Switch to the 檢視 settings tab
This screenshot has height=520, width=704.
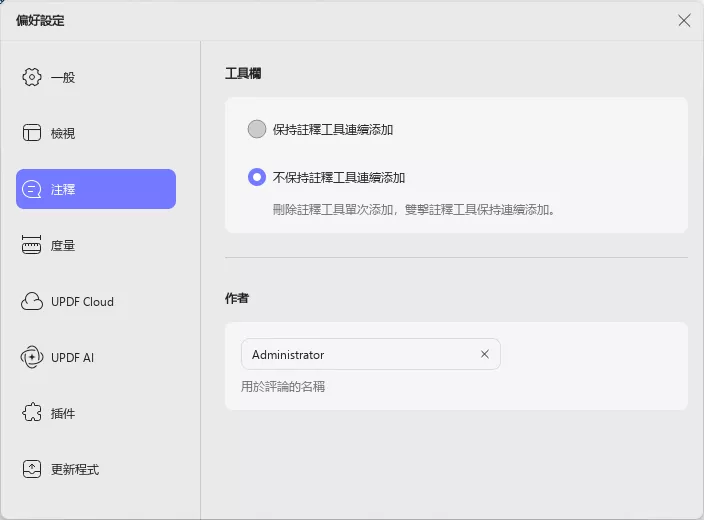point(96,133)
